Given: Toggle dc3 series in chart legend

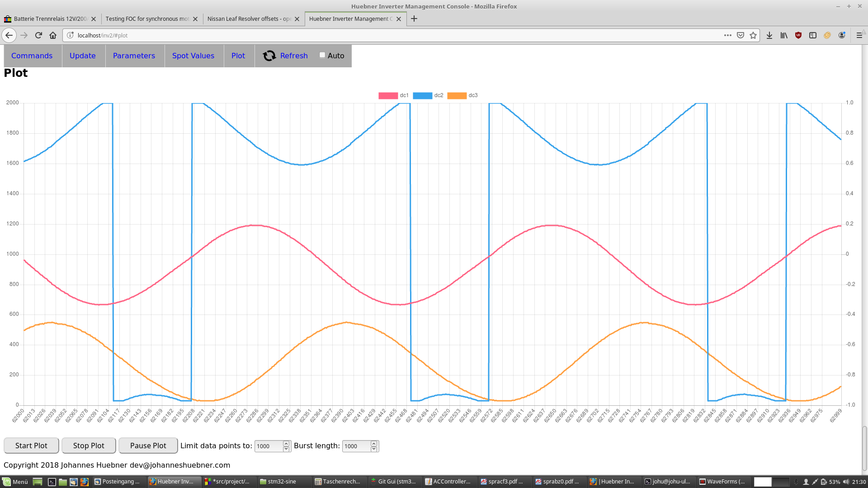Looking at the screenshot, I should 462,95.
